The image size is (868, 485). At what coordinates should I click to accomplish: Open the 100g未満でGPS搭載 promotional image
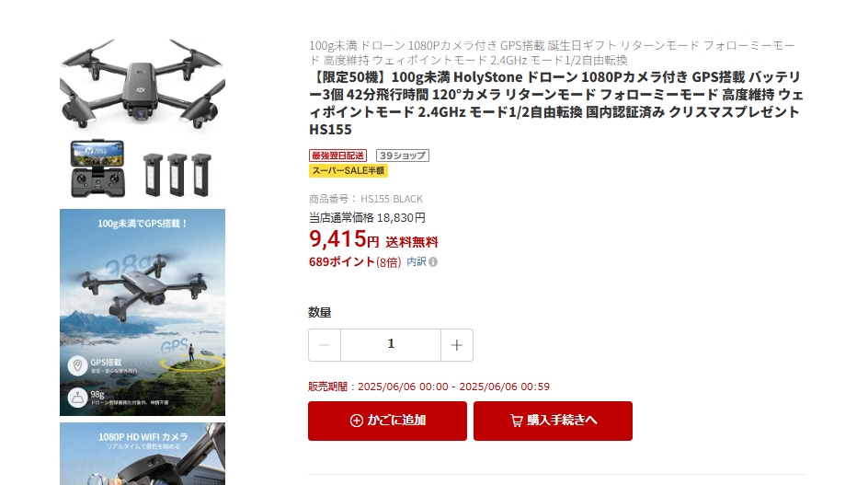[x=143, y=312]
